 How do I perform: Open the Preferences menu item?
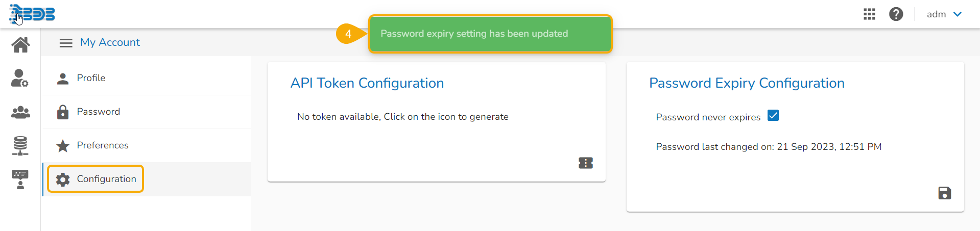102,145
